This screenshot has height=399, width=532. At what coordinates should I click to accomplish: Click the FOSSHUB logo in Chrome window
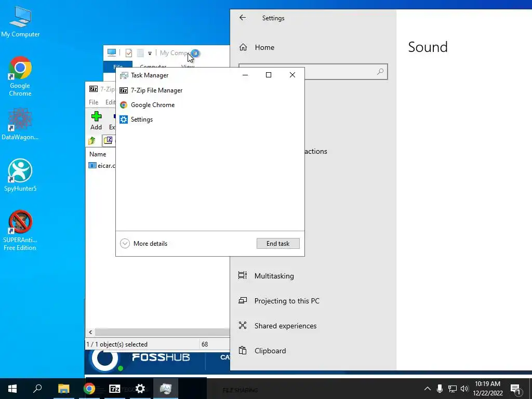161,357
